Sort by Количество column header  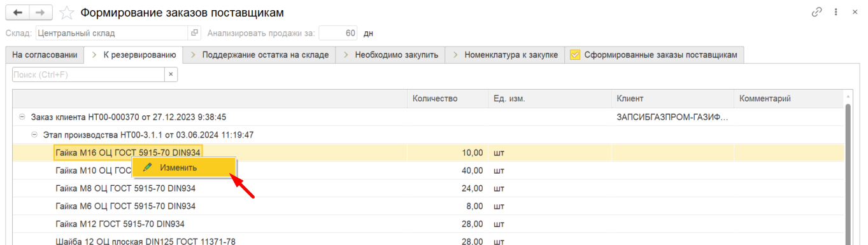[448, 99]
